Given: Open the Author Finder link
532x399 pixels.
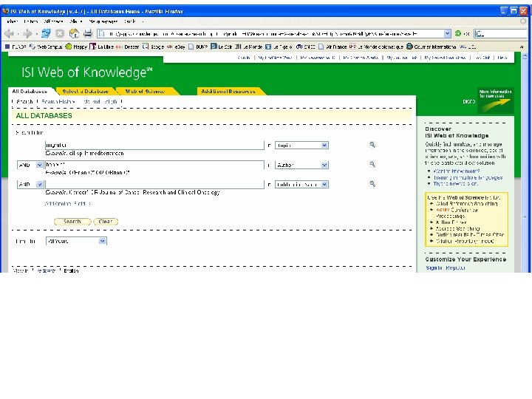Looking at the screenshot, I should [451, 222].
